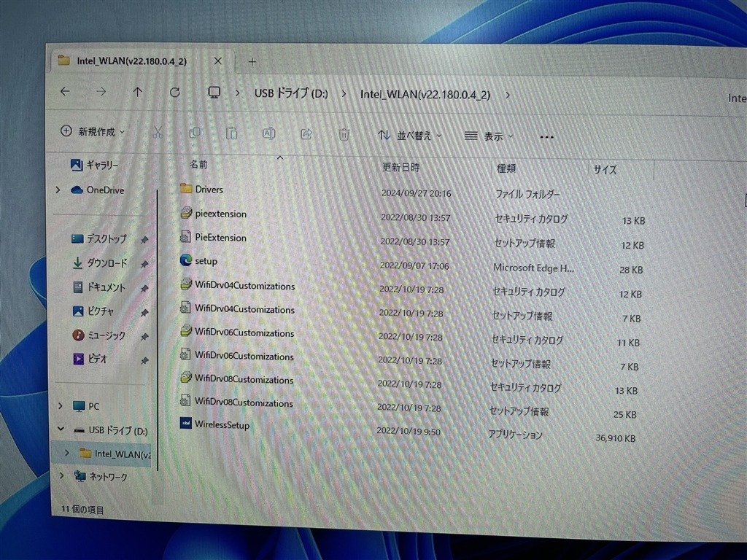Go back with the back arrow
The image size is (747, 560).
65,91
